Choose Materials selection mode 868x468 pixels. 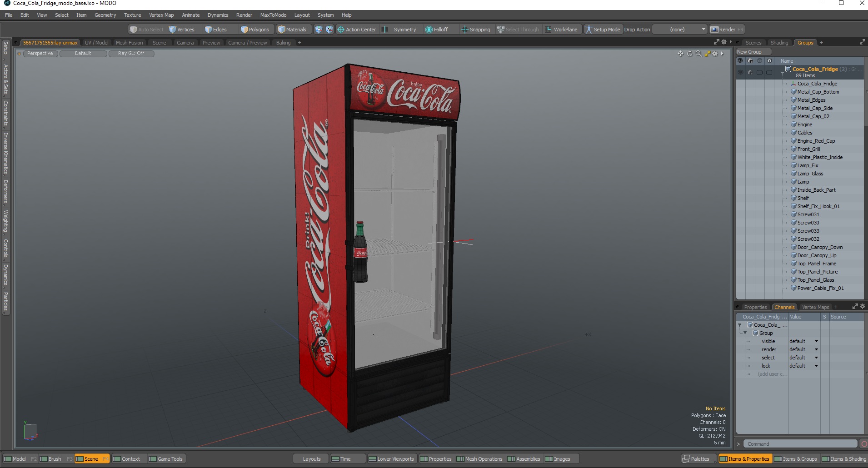tap(293, 30)
